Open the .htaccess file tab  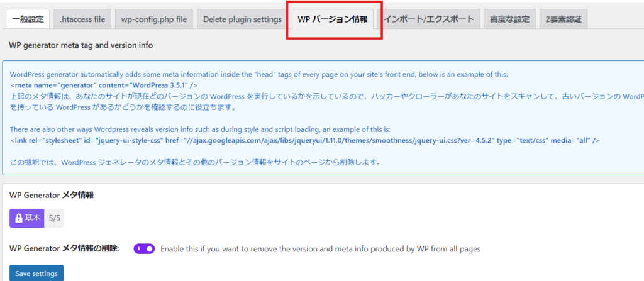[x=82, y=19]
